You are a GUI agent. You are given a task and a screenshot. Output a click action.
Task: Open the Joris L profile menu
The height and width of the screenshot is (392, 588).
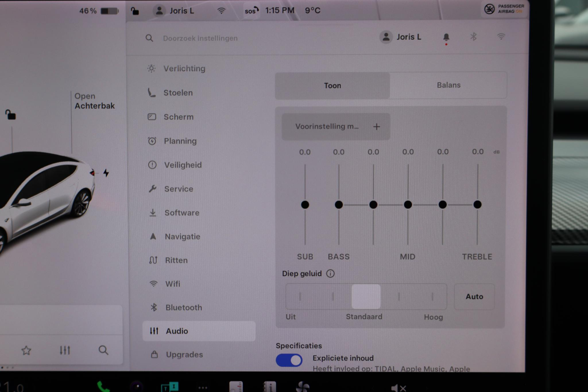coord(402,37)
